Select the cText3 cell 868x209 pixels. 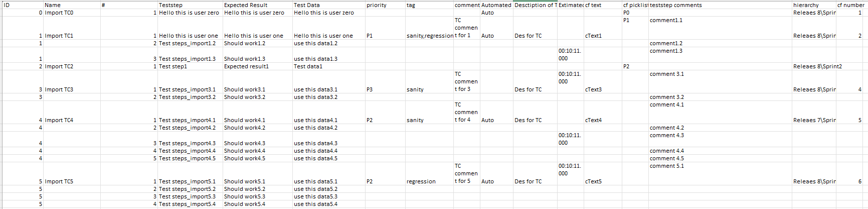coord(593,89)
